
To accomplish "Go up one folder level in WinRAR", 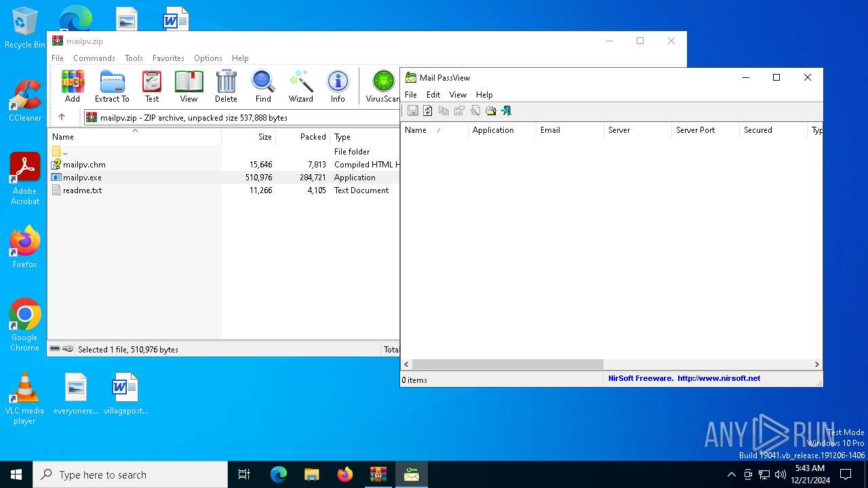I will pos(62,117).
